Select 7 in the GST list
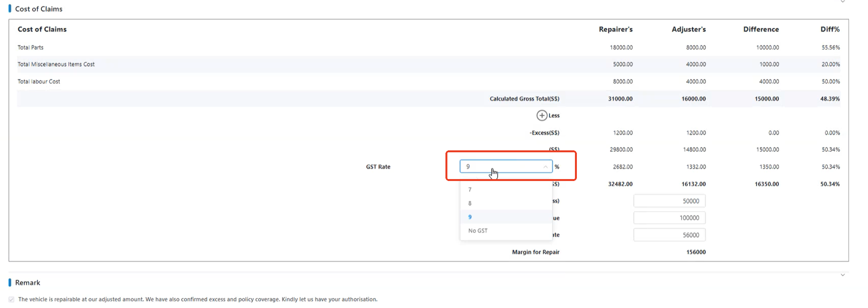The image size is (868, 308). click(470, 190)
